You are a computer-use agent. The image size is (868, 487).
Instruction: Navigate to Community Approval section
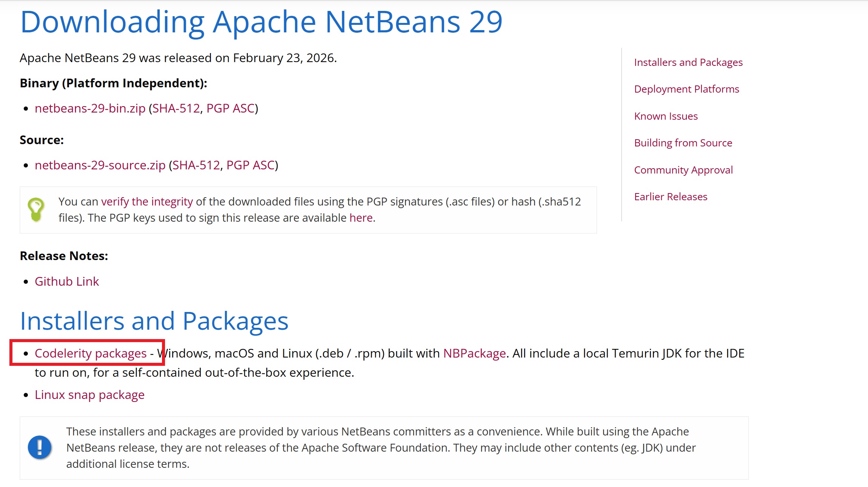click(683, 170)
